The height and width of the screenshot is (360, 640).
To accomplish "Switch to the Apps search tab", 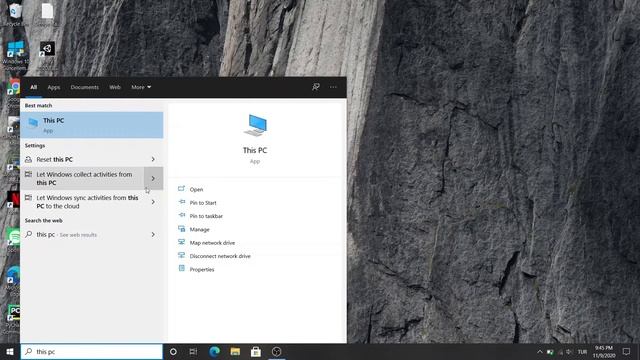I will point(53,87).
